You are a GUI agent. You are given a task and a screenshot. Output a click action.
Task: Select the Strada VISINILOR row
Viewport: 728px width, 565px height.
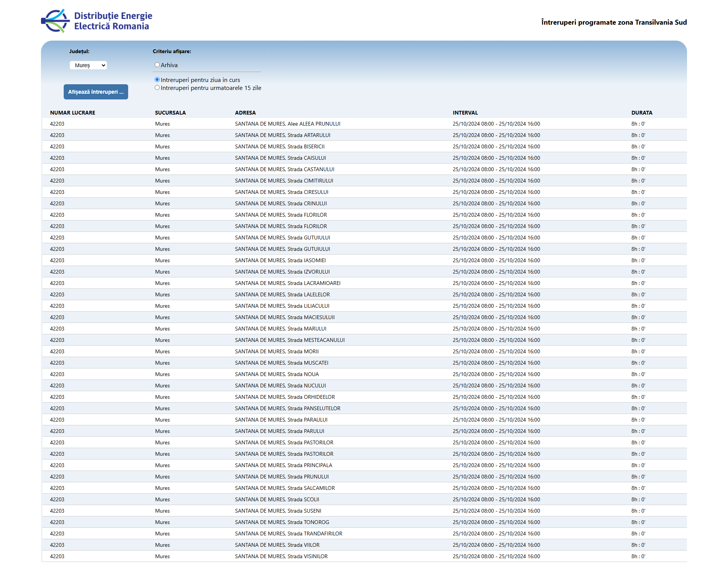tap(281, 556)
